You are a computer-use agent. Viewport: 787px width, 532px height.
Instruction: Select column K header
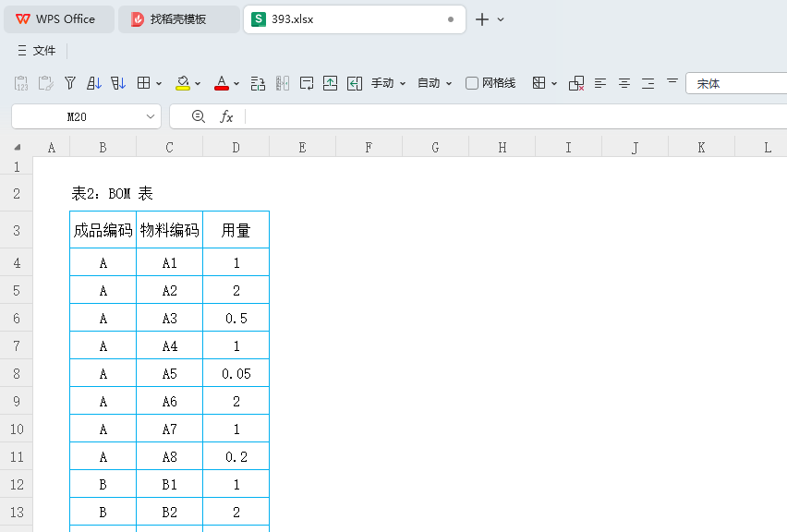tap(701, 147)
